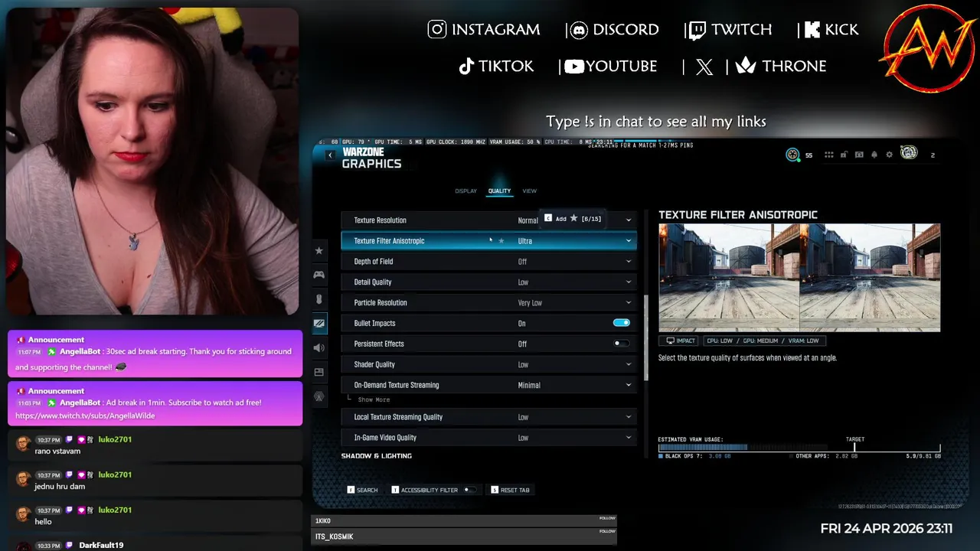Click the 'rano vstavam' chat message
Image resolution: width=980 pixels, height=551 pixels.
57,452
